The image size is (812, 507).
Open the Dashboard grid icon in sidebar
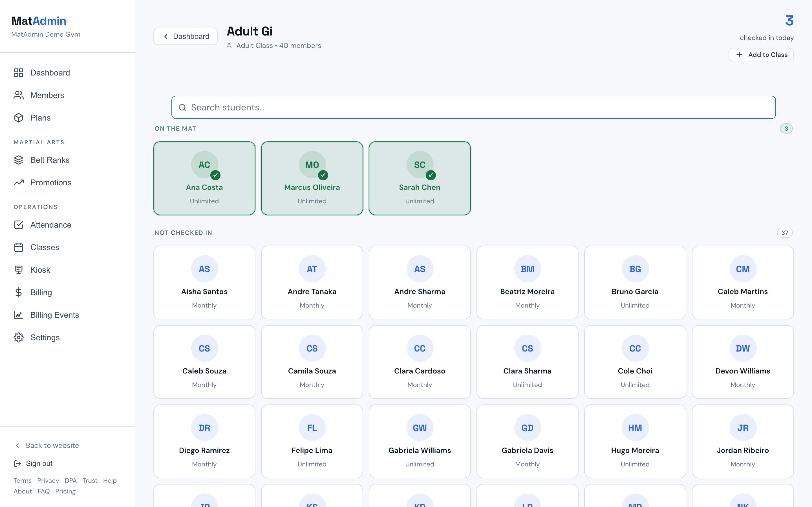18,73
